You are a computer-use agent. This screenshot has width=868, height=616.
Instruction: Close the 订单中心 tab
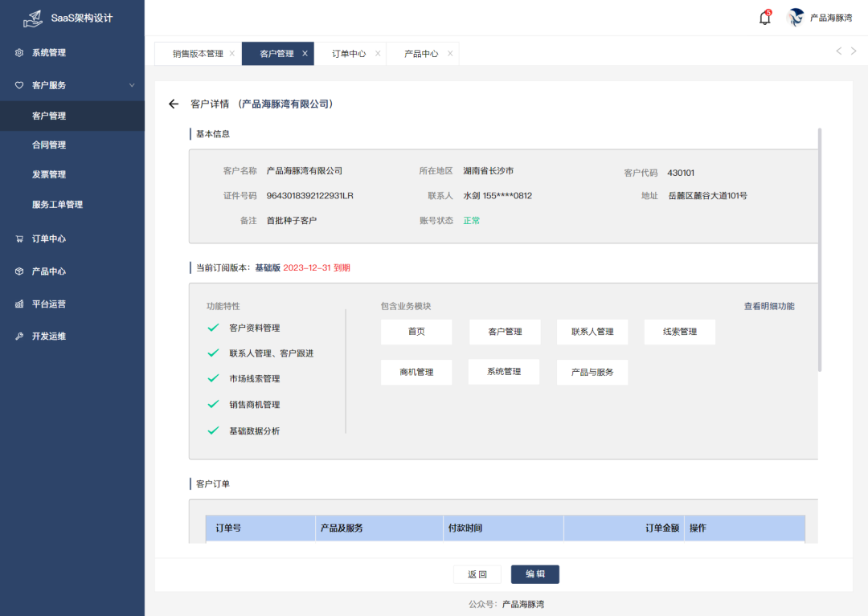point(378,54)
